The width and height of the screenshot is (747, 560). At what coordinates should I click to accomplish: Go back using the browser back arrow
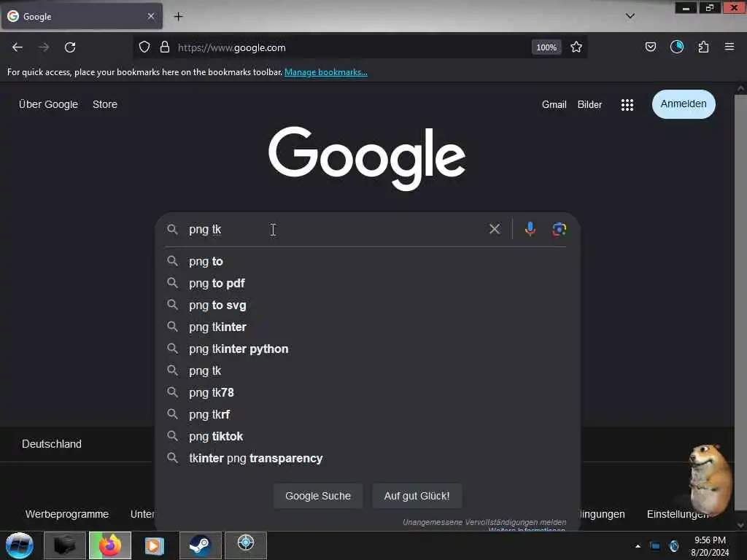click(x=18, y=47)
